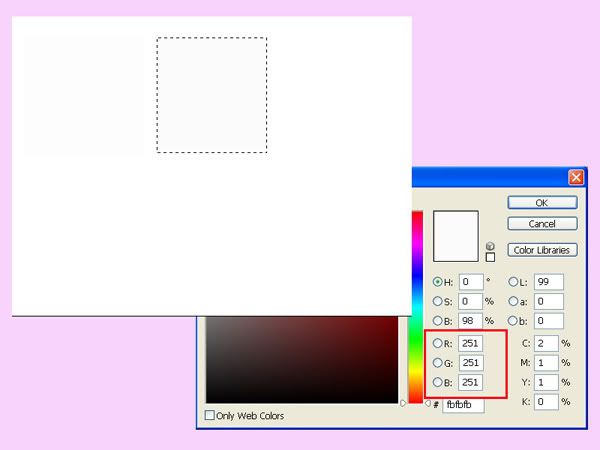
Task: Click the vertical hue spectrum slider
Action: pyautogui.click(x=416, y=300)
